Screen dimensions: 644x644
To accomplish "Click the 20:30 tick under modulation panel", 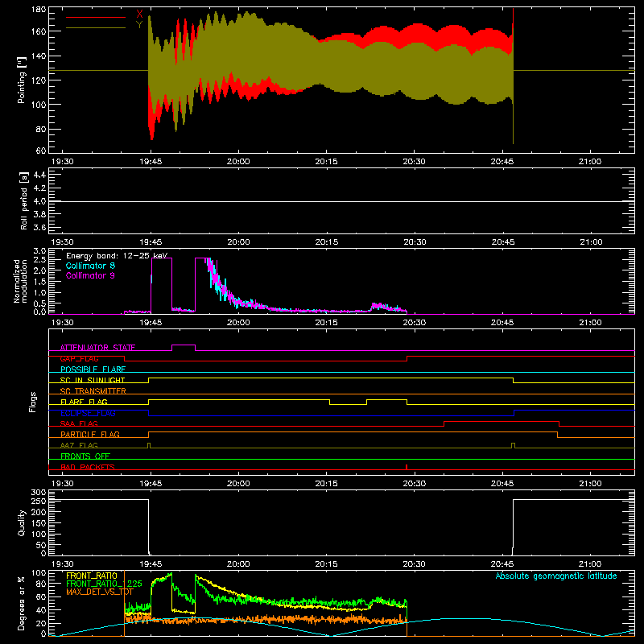I will pyautogui.click(x=414, y=323).
